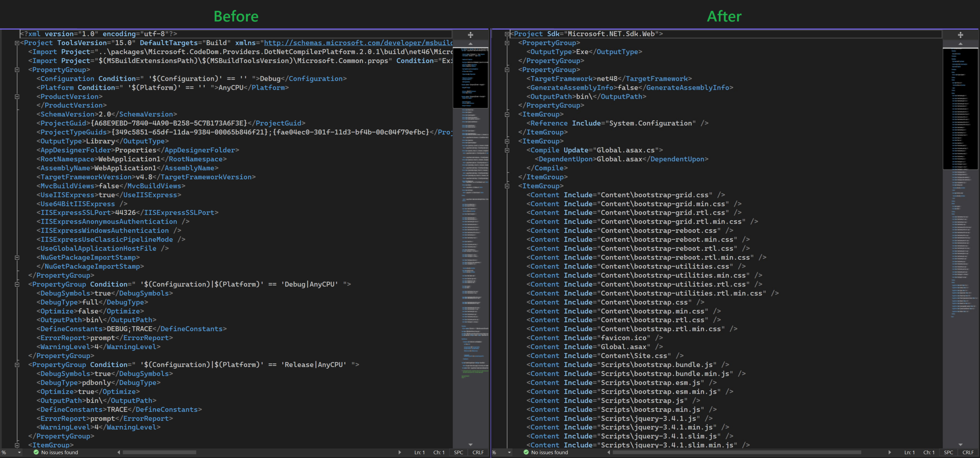Click left horizontal scroll arrow in After pane
The height and width of the screenshot is (458, 980).
tap(609, 453)
